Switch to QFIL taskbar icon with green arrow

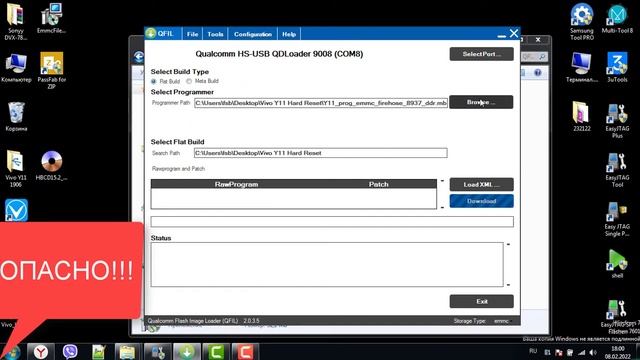click(187, 351)
